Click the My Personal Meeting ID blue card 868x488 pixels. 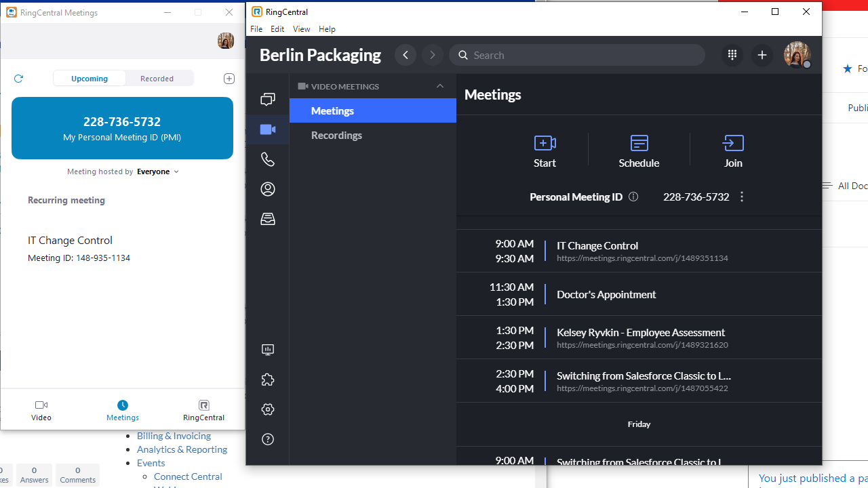[122, 128]
